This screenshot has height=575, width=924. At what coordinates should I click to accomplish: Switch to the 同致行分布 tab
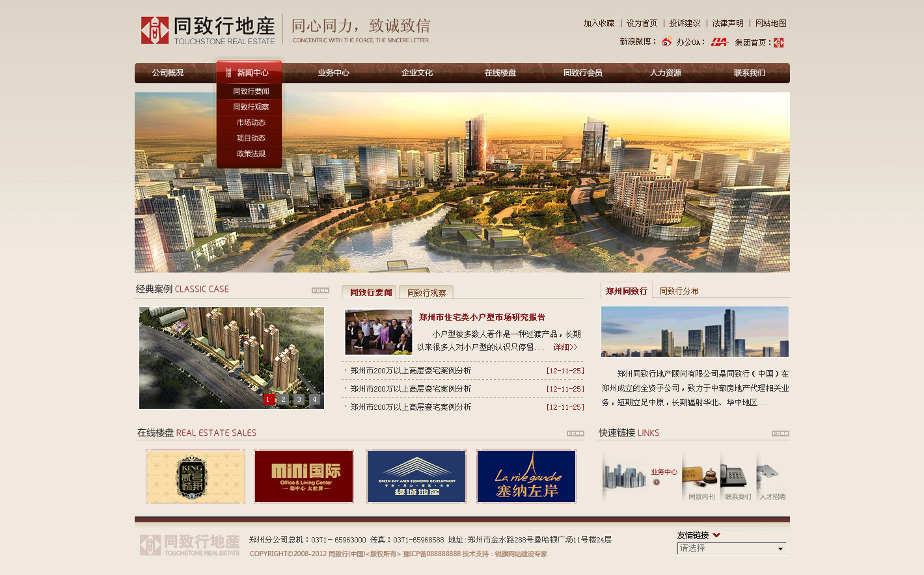pyautogui.click(x=679, y=291)
